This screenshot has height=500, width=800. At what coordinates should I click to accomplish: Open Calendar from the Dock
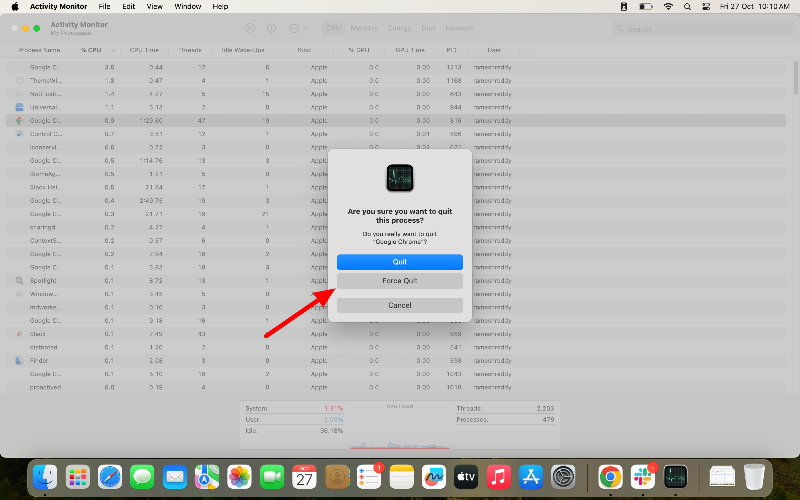[x=304, y=478]
